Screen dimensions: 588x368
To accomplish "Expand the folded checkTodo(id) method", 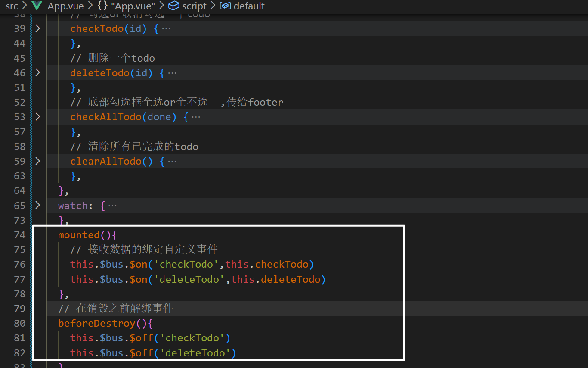I will click(x=38, y=28).
